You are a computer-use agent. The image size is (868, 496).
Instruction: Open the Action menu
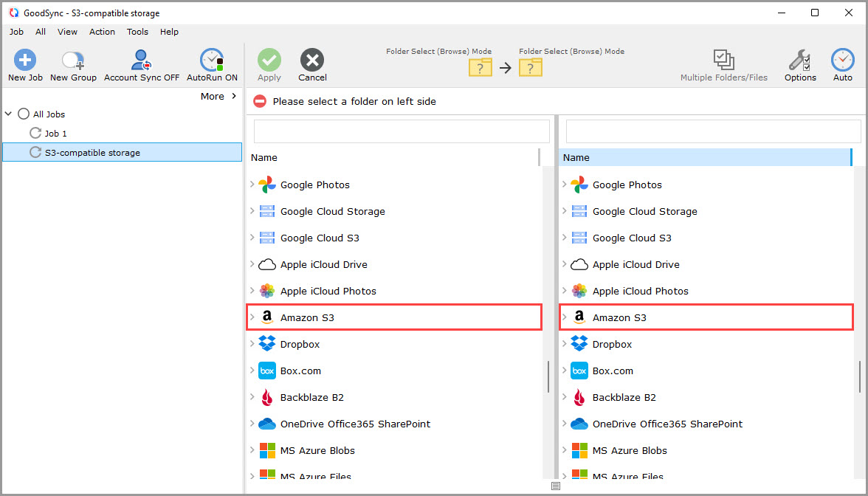coord(103,32)
